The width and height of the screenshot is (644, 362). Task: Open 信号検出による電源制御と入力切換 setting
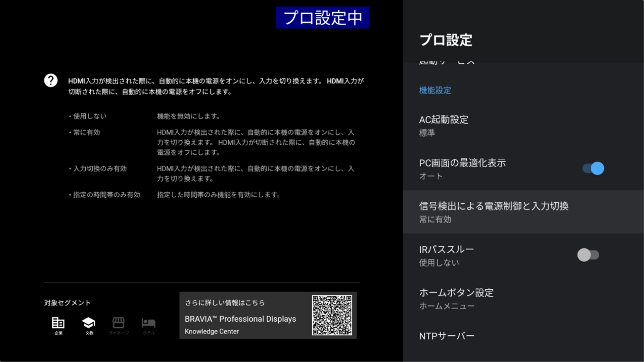[493, 206]
